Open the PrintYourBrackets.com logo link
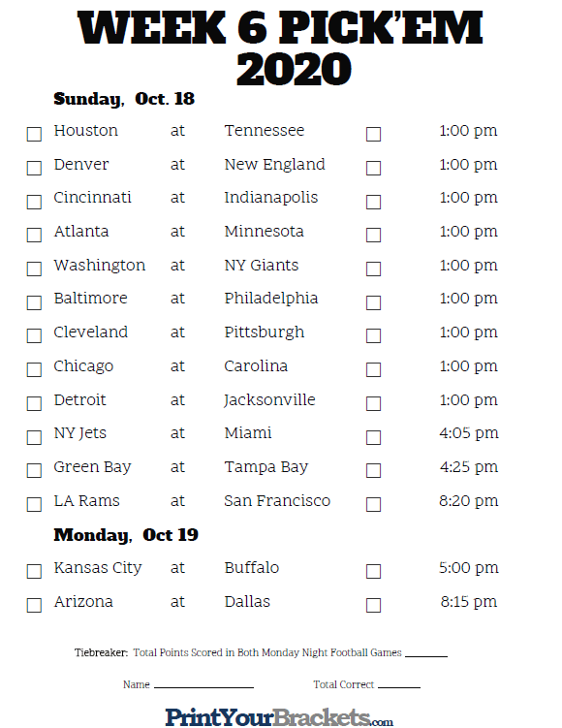Screen dimensions: 562x728 (x=279, y=717)
